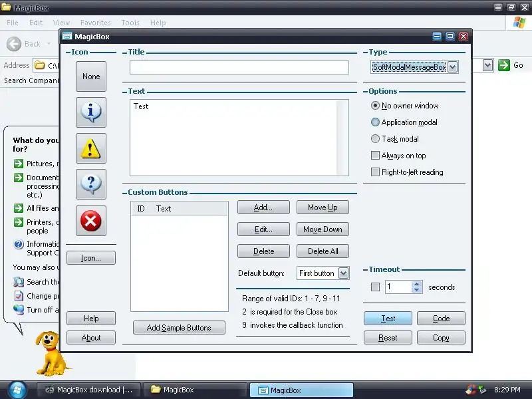Screen dimensions: 532x399
Task: Increase timeout seconds with up arrow
Action: click(x=417, y=285)
